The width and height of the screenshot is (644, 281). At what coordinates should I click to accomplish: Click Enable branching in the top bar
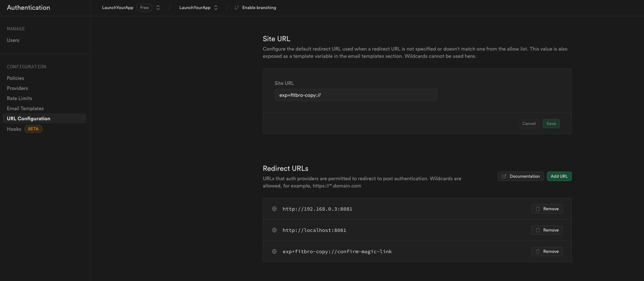pos(259,8)
